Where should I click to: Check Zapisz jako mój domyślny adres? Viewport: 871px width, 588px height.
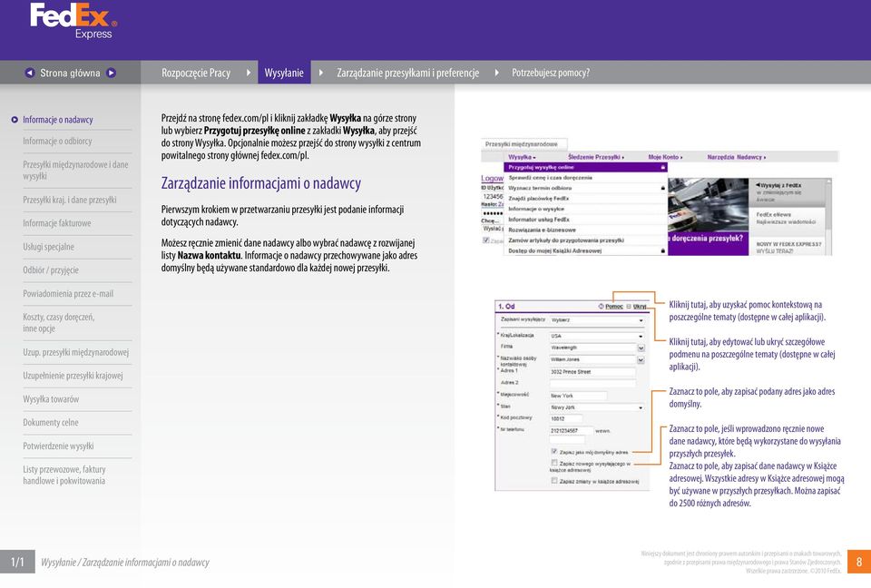click(x=553, y=451)
